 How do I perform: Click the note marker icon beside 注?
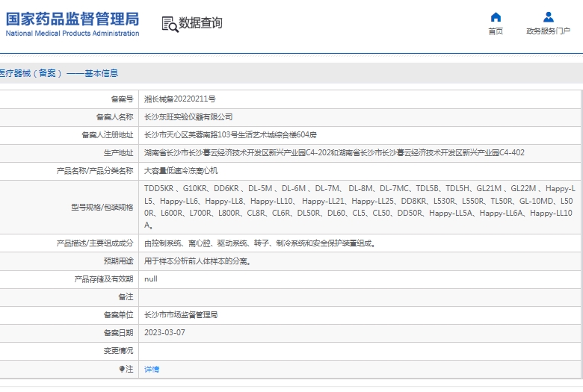tap(122, 369)
